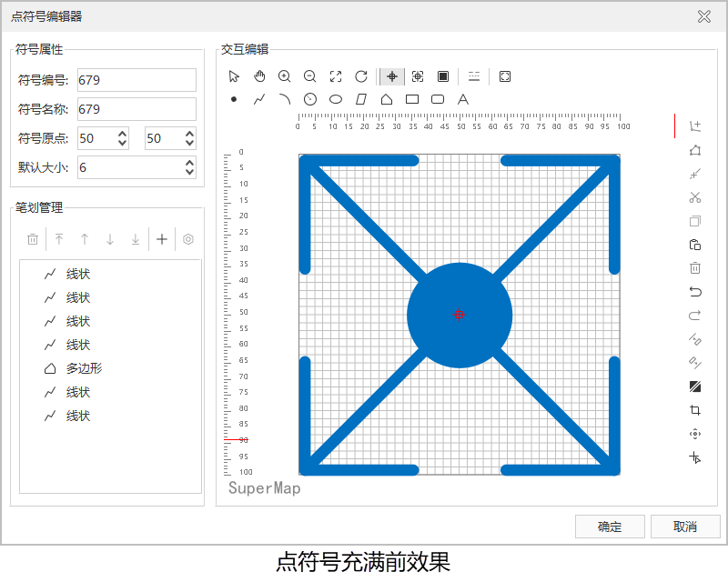Activate the pan hand tool

(259, 76)
